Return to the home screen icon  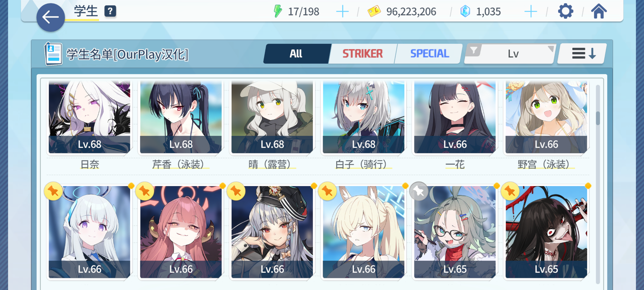click(x=599, y=11)
